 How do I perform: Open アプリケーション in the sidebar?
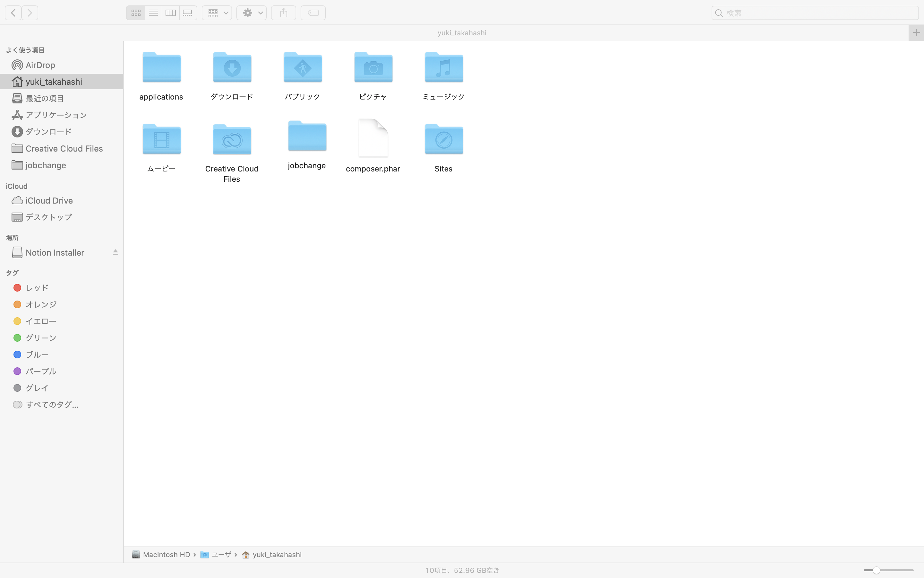click(62, 115)
